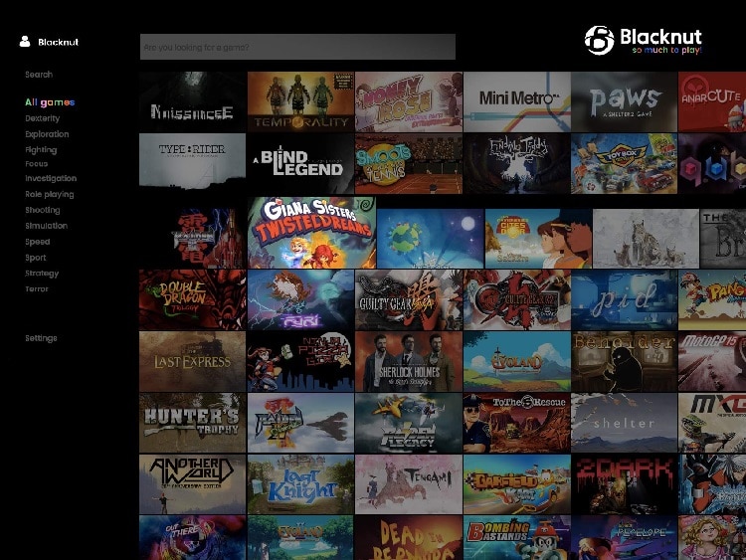Select the Simulation category
The width and height of the screenshot is (746, 560).
46,226
